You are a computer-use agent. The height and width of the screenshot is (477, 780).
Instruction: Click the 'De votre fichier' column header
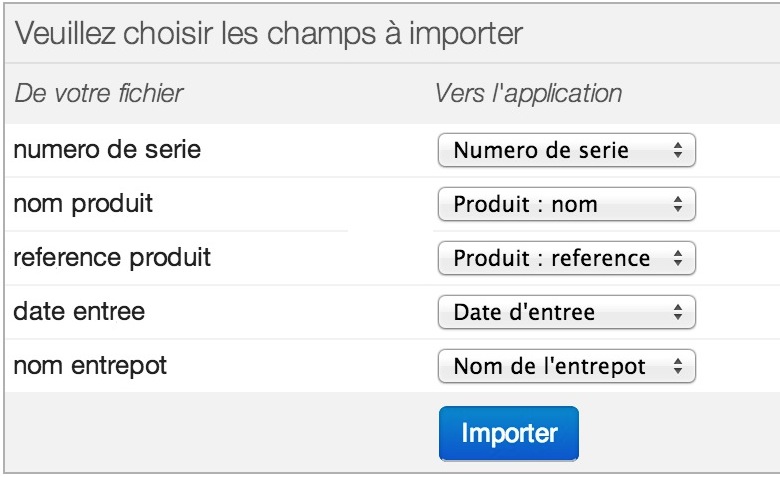click(99, 94)
